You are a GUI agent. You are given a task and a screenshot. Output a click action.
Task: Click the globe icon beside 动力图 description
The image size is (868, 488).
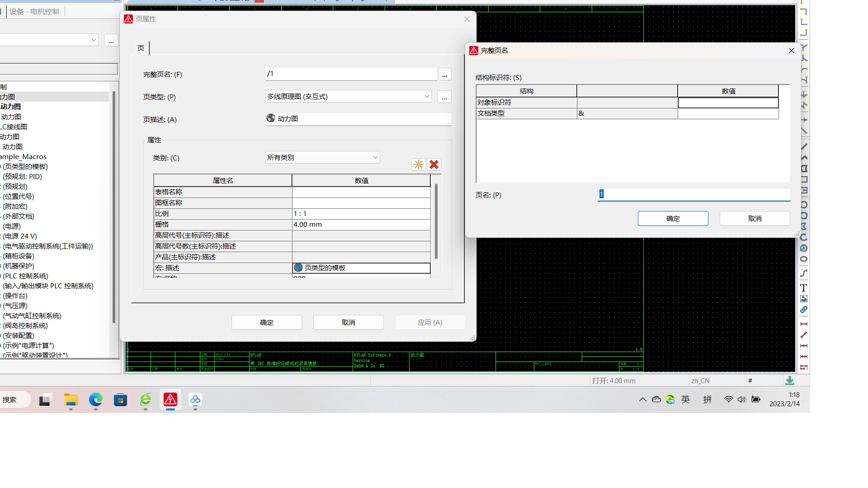point(271,118)
